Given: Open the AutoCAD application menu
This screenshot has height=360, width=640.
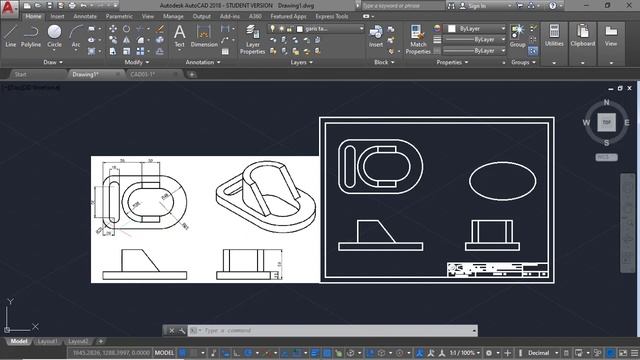Looking at the screenshot, I should tap(9, 8).
